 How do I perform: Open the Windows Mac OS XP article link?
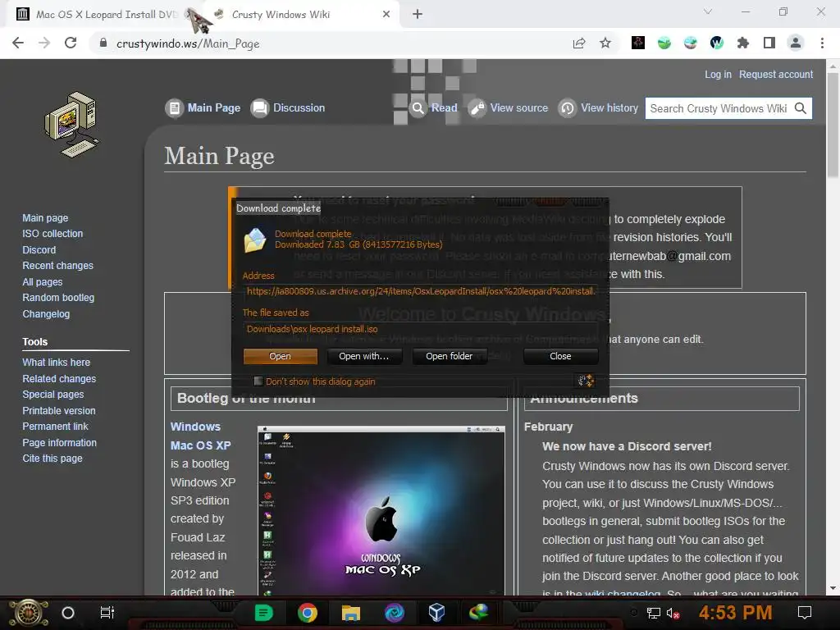200,436
